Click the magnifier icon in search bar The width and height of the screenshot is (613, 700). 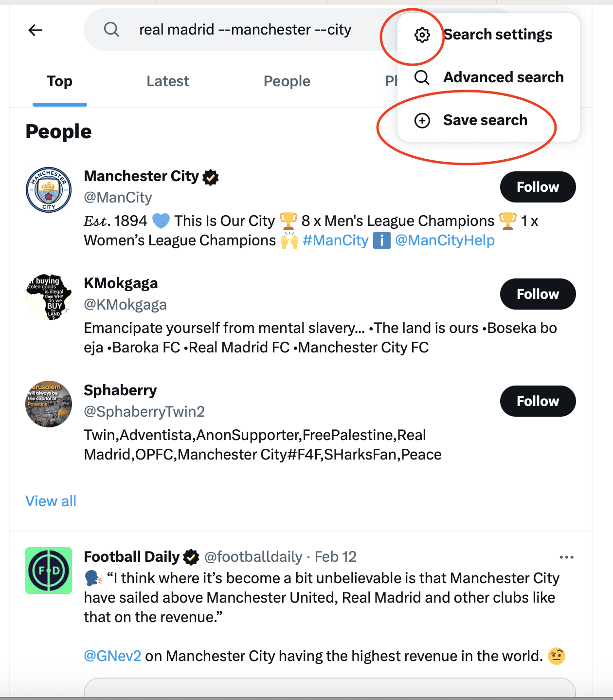(x=111, y=30)
